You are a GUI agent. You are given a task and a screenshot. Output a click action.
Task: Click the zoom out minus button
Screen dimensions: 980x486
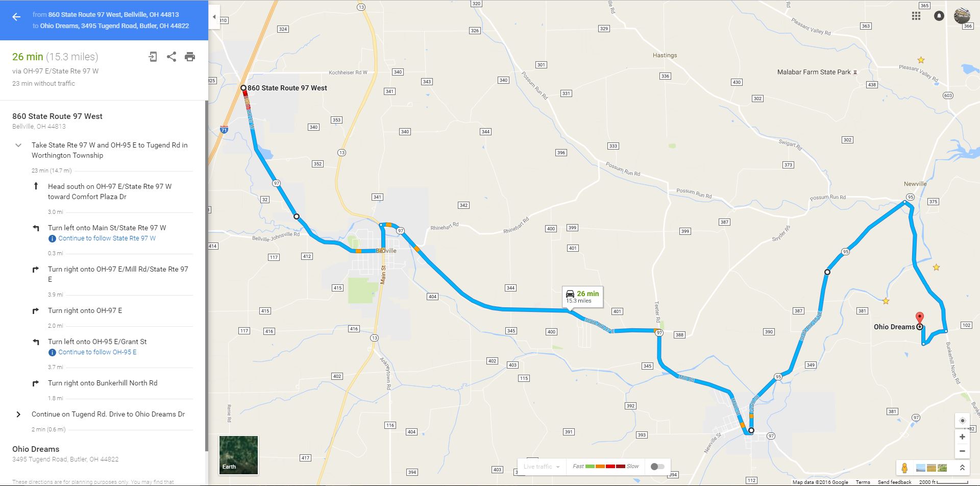[962, 451]
